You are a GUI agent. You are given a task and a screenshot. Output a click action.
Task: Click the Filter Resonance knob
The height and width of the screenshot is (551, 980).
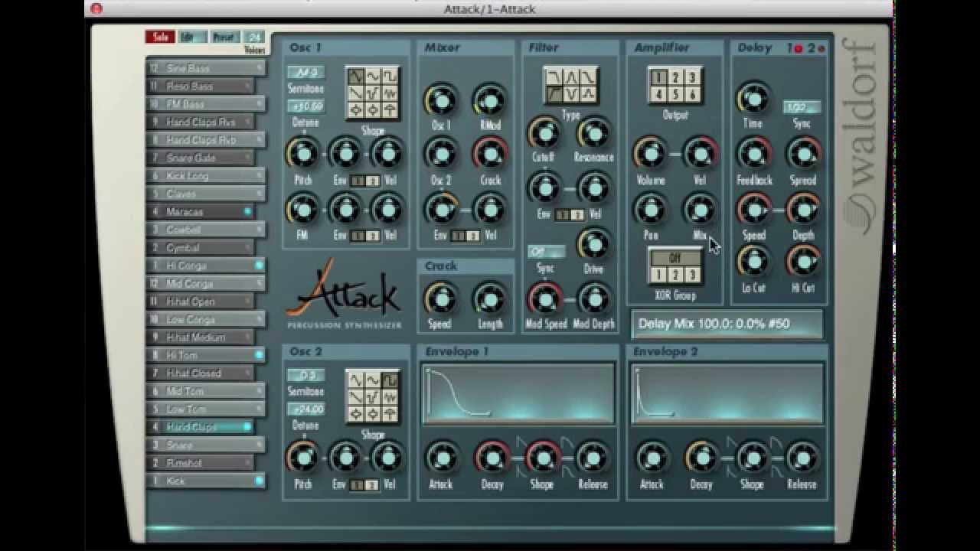593,133
